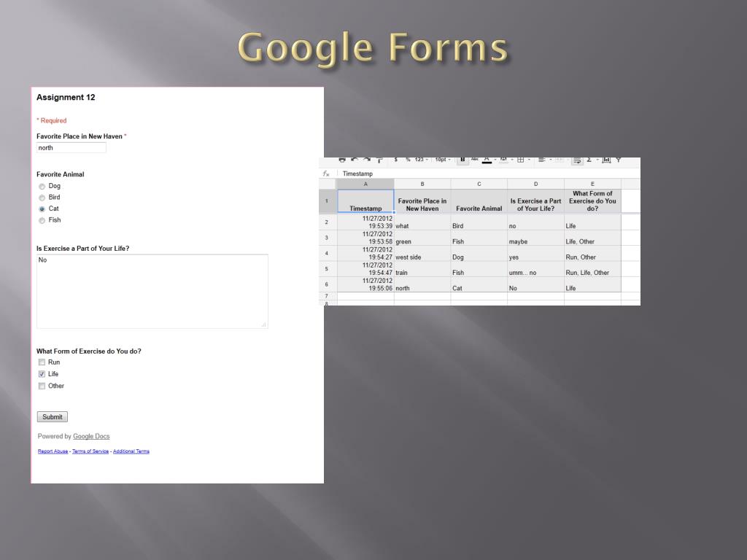Open the borders tool

click(521, 160)
